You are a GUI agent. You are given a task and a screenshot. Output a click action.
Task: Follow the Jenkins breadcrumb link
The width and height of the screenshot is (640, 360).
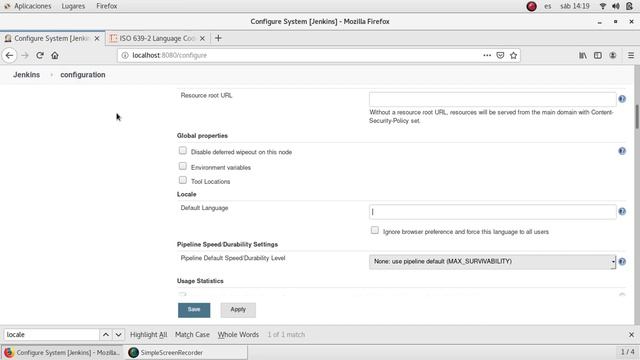click(27, 75)
